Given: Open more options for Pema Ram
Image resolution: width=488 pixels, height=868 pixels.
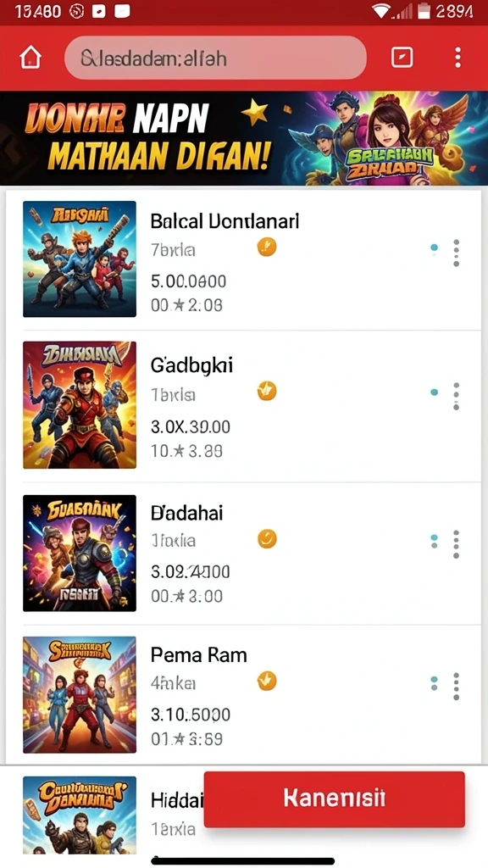Looking at the screenshot, I should pyautogui.click(x=456, y=687).
